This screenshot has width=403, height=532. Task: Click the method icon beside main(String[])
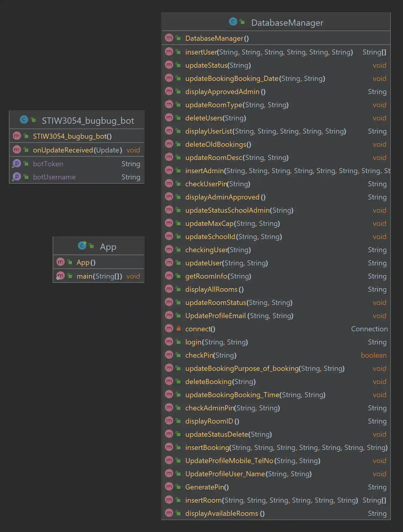tap(60, 276)
